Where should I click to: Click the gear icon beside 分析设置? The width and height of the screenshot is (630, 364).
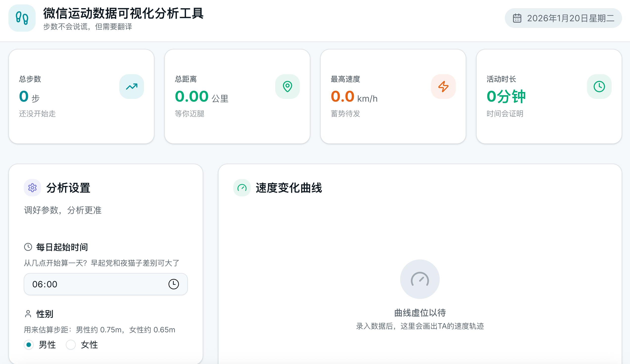(32, 188)
